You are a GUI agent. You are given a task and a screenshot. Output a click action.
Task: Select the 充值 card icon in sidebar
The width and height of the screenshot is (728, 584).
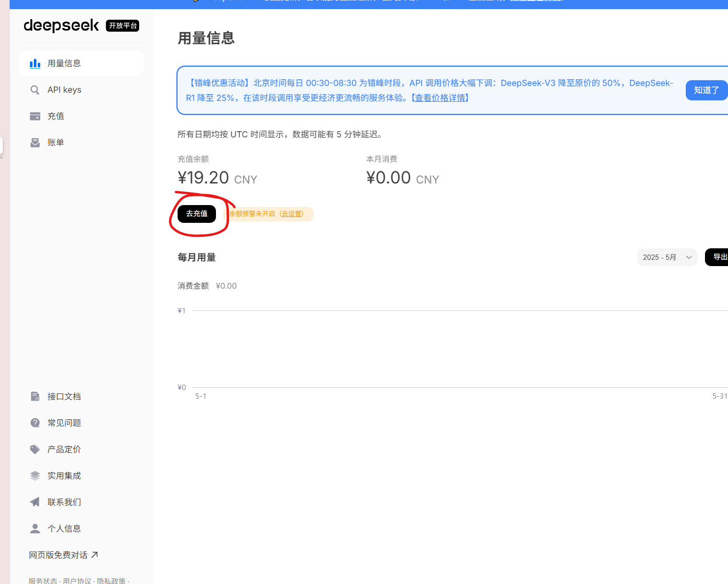coord(35,116)
